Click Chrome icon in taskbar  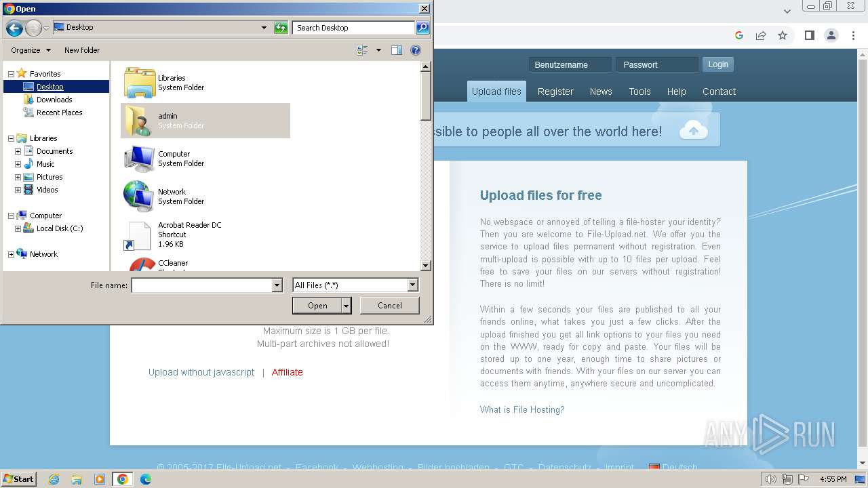[123, 479]
